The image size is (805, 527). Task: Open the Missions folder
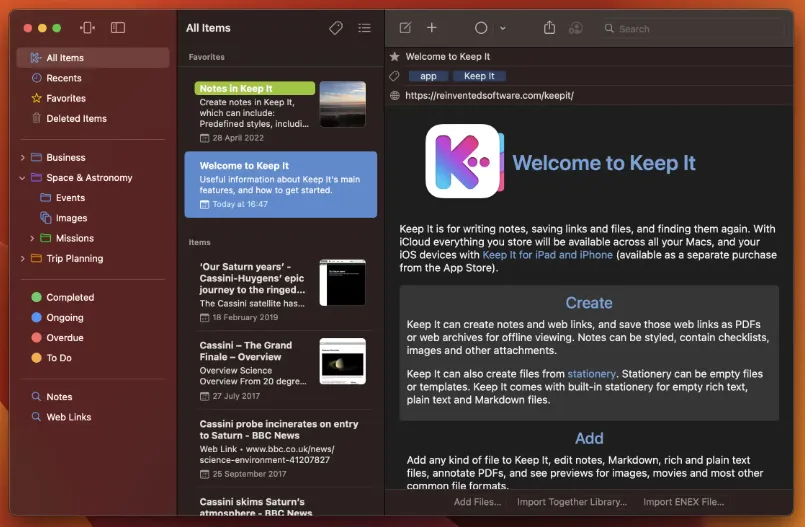coord(74,238)
